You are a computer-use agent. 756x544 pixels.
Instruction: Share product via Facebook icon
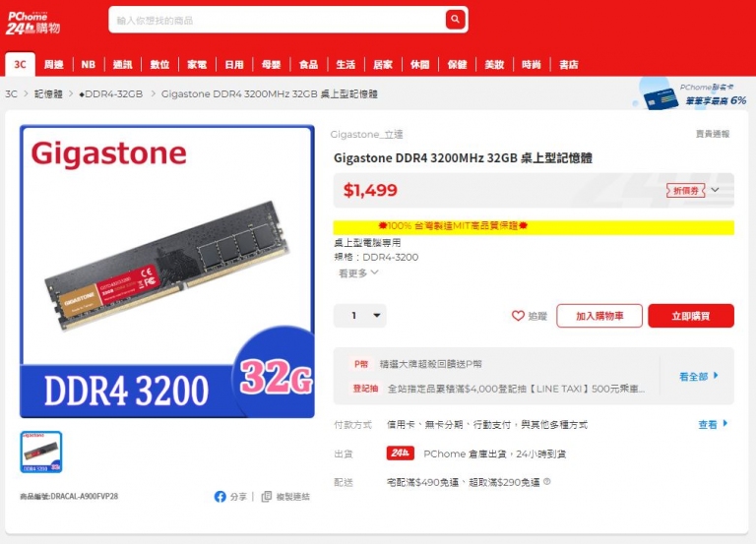[x=220, y=497]
